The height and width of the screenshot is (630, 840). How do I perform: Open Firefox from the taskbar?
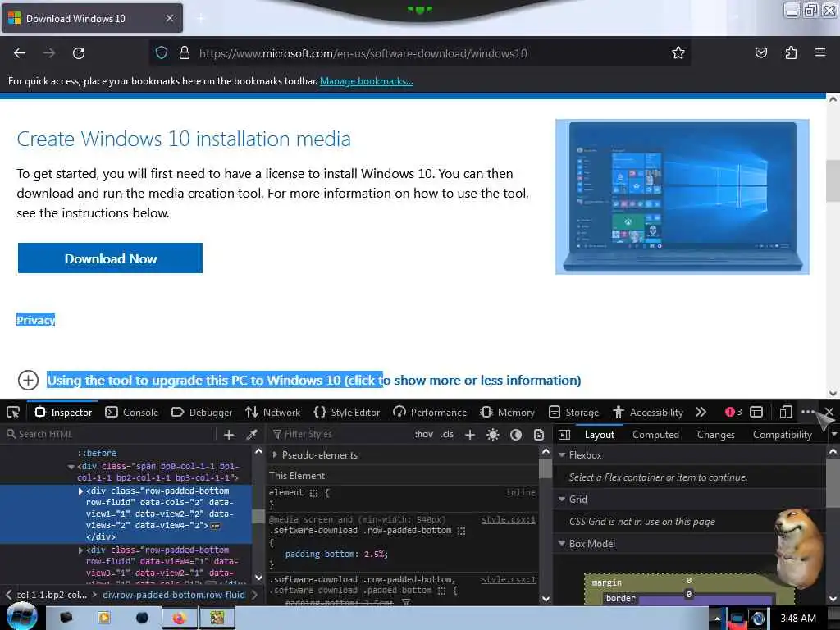coord(179,619)
